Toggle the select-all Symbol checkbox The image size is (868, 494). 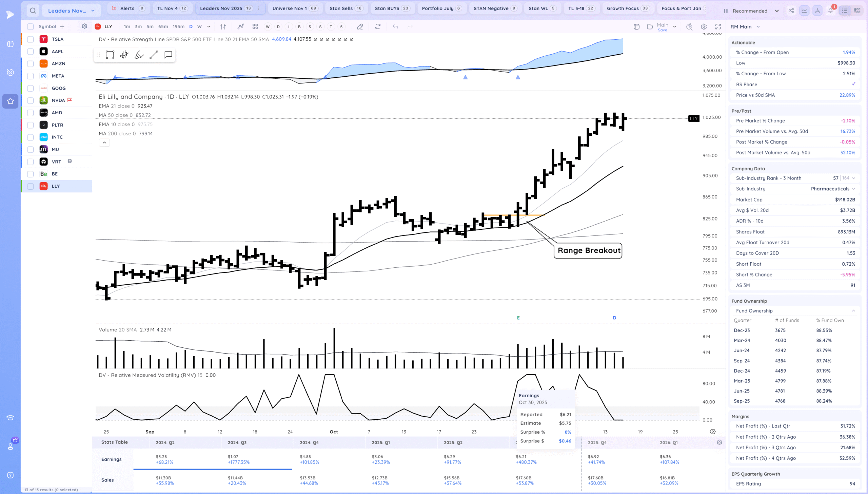click(x=31, y=26)
